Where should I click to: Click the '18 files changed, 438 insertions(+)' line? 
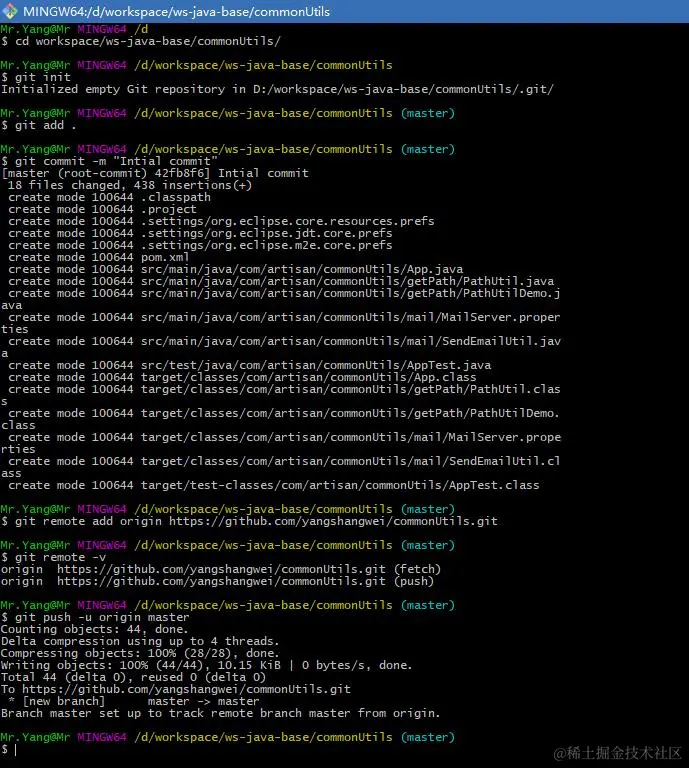click(130, 185)
